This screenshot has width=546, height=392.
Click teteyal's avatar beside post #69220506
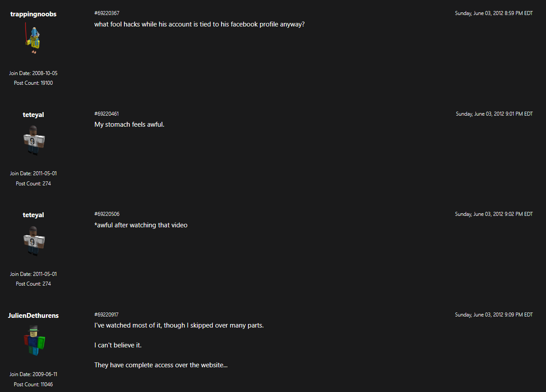tap(34, 241)
